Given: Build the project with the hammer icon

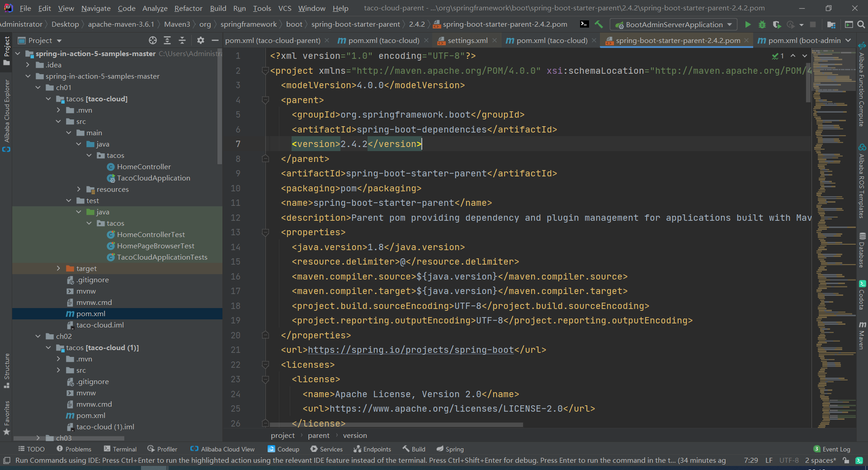Looking at the screenshot, I should pos(599,24).
